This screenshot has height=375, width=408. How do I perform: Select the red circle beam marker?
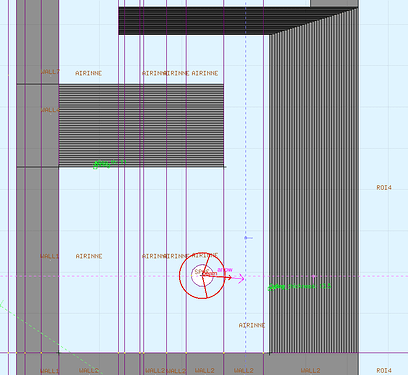(x=202, y=275)
